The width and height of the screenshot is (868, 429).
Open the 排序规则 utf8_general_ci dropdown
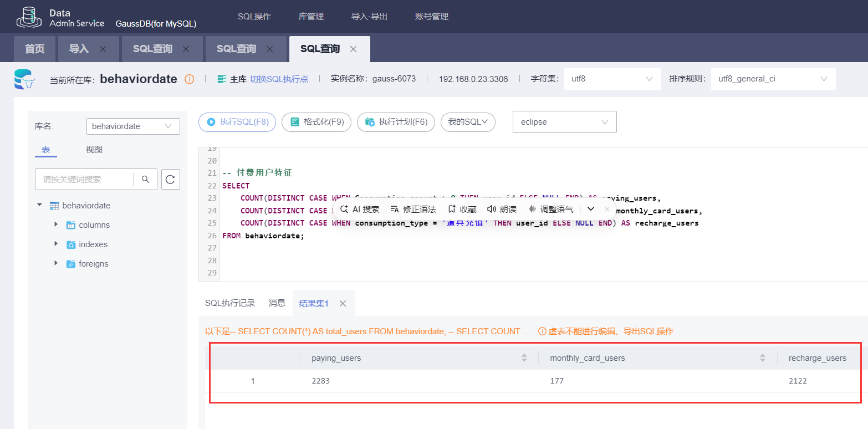(x=773, y=79)
